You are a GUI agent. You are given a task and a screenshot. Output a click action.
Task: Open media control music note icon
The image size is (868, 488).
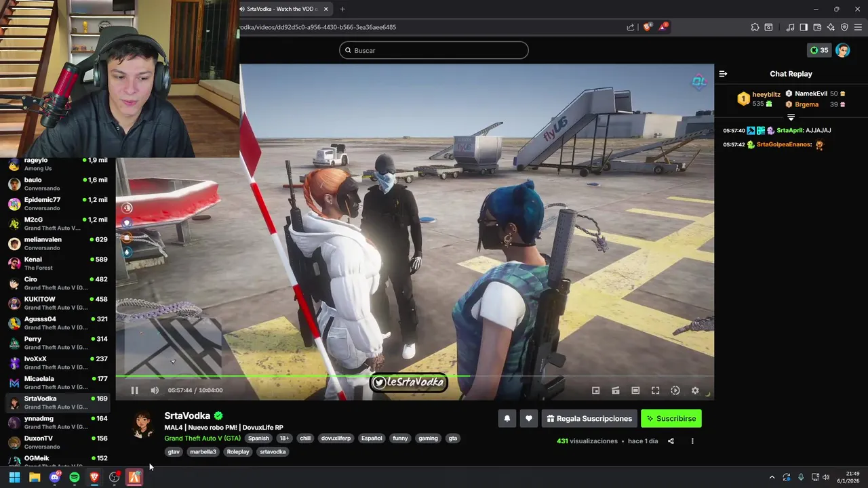click(790, 27)
